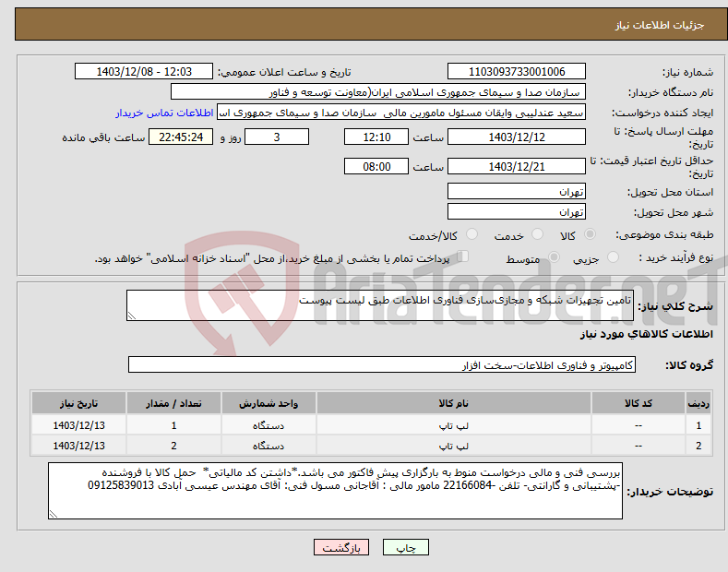Click the تعداد / مقدار column header
Screen dimensions: 728x572
click(x=173, y=403)
